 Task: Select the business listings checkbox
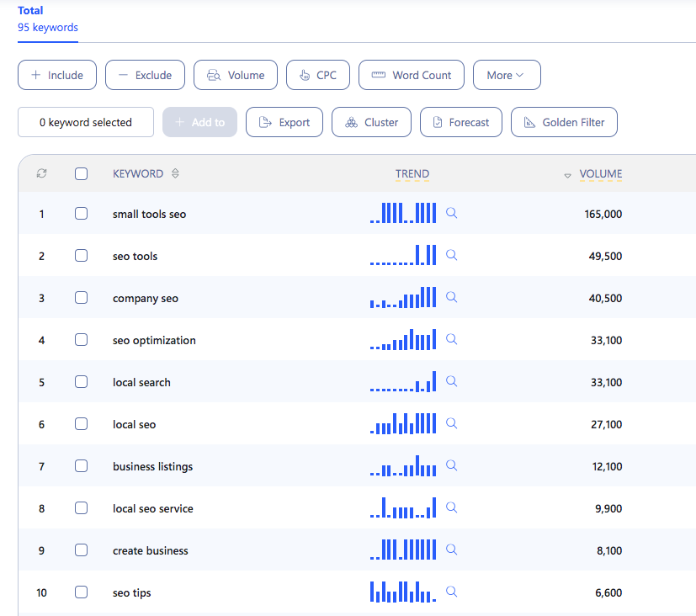(x=82, y=466)
